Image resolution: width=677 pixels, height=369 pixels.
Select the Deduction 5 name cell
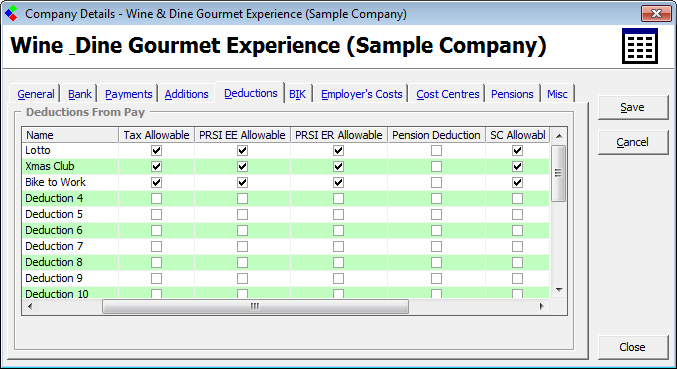(x=70, y=214)
